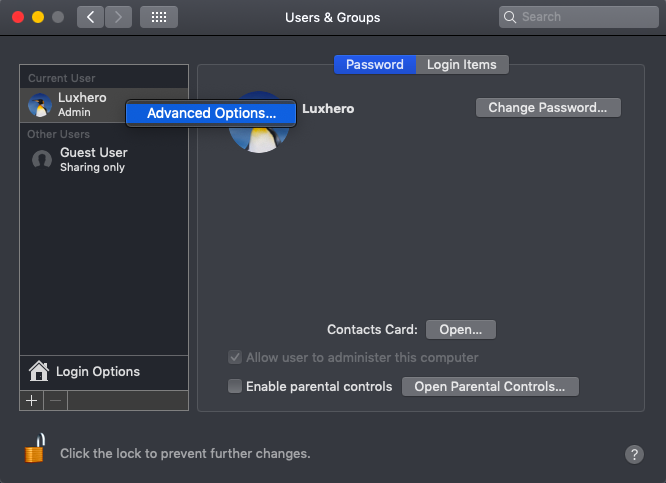The width and height of the screenshot is (666, 483).
Task: Open the help question mark button
Action: (634, 454)
